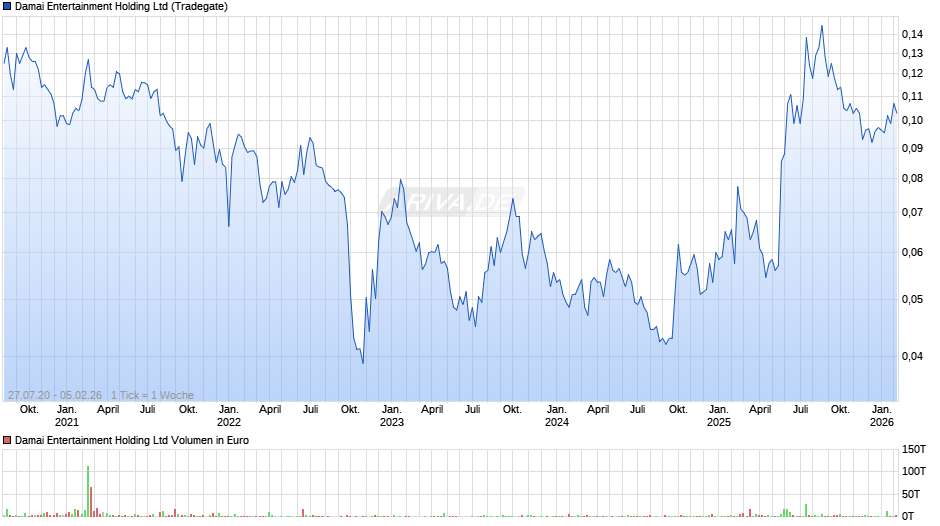Click the 'Jan. 2024' time axis label
940x526 pixels.
click(x=556, y=416)
